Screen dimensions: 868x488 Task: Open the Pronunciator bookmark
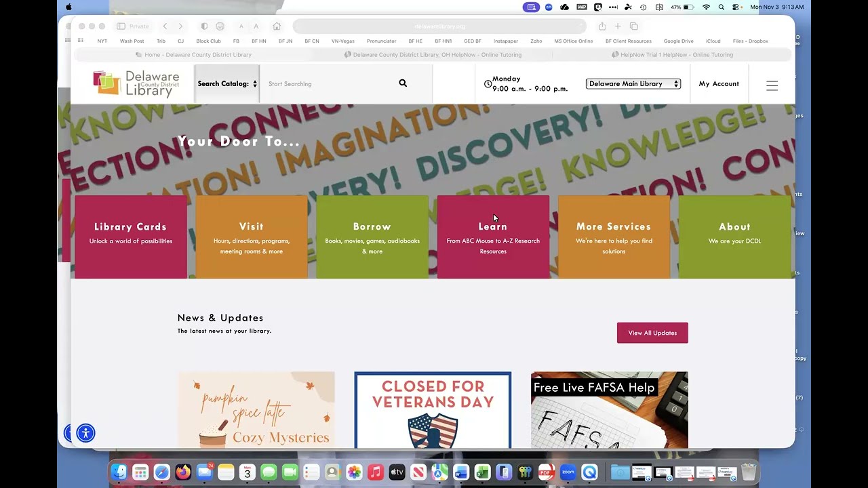click(x=381, y=41)
